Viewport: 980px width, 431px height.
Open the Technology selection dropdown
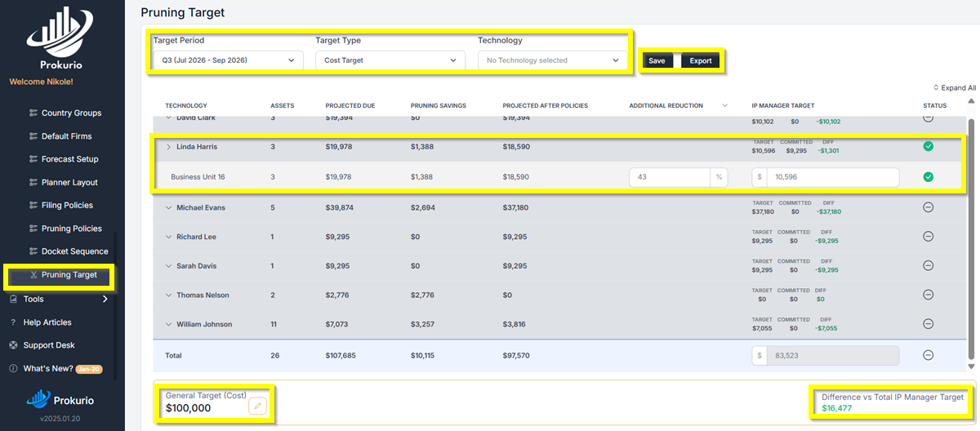[552, 60]
